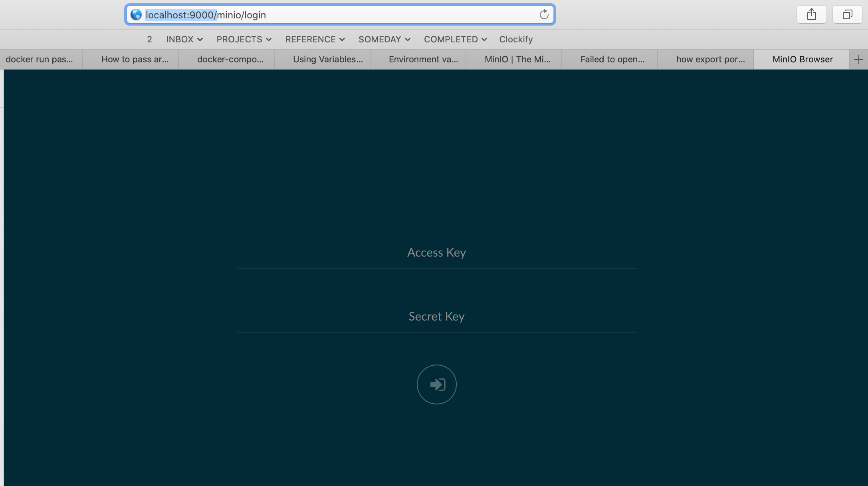The image size is (868, 486).
Task: Select the MinIO | The Mi... tab
Action: (x=517, y=60)
